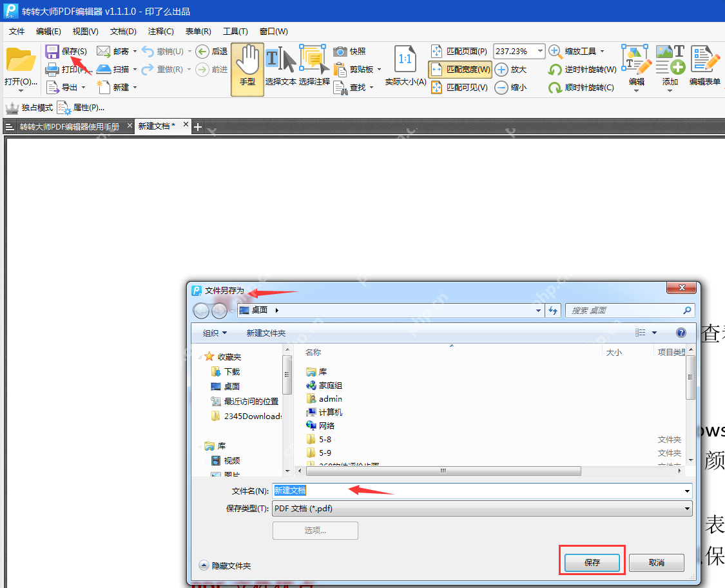725x588 pixels.
Task: Open the 文件 menu
Action: click(x=17, y=32)
